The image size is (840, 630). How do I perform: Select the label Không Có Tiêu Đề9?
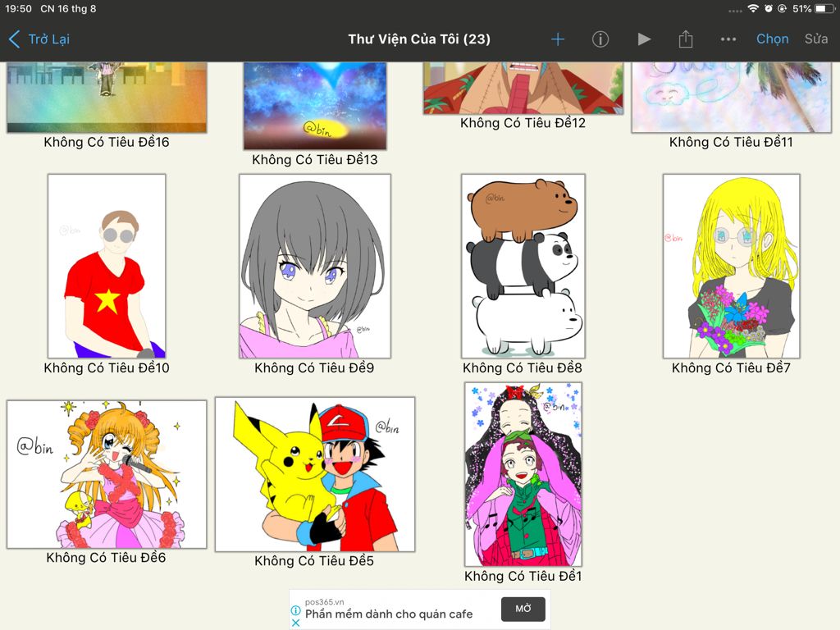314,368
